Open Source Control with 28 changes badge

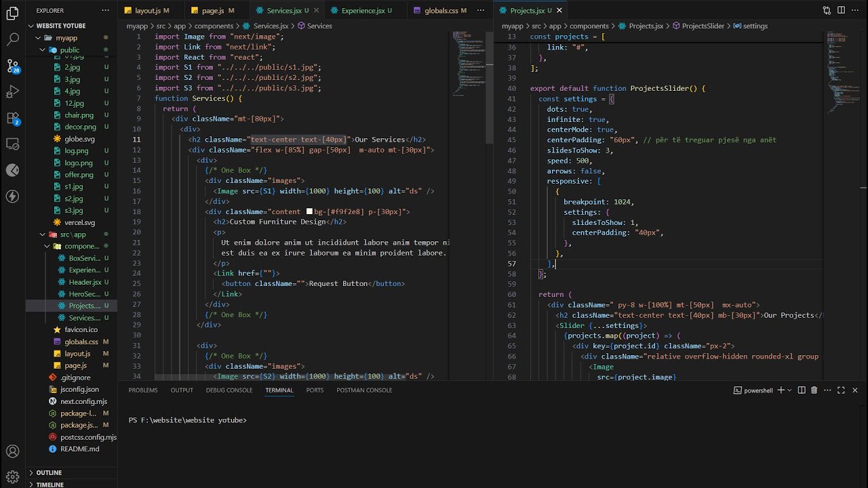13,66
